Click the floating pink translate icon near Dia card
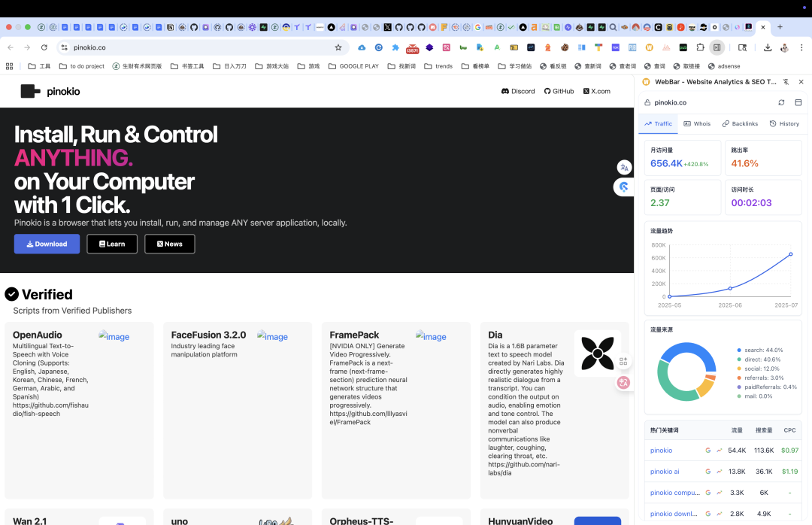This screenshot has width=812, height=525. [623, 383]
